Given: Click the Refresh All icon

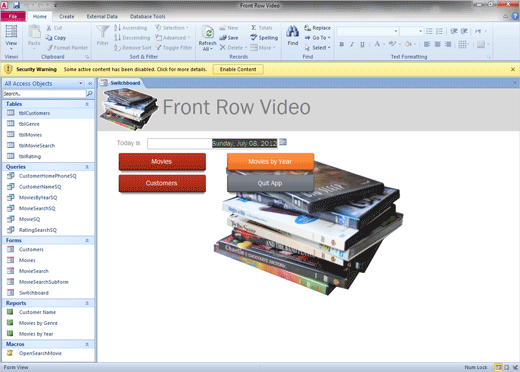Looking at the screenshot, I should point(208,33).
